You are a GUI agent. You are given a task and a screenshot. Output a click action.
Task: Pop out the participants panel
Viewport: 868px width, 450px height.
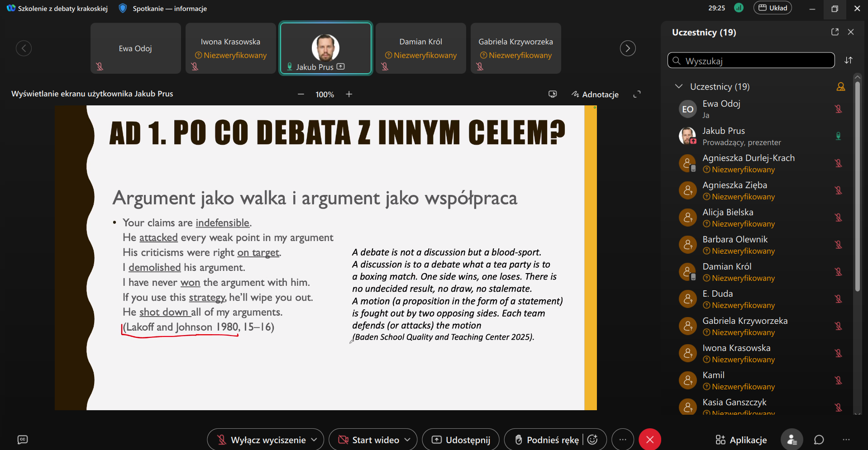coord(835,32)
